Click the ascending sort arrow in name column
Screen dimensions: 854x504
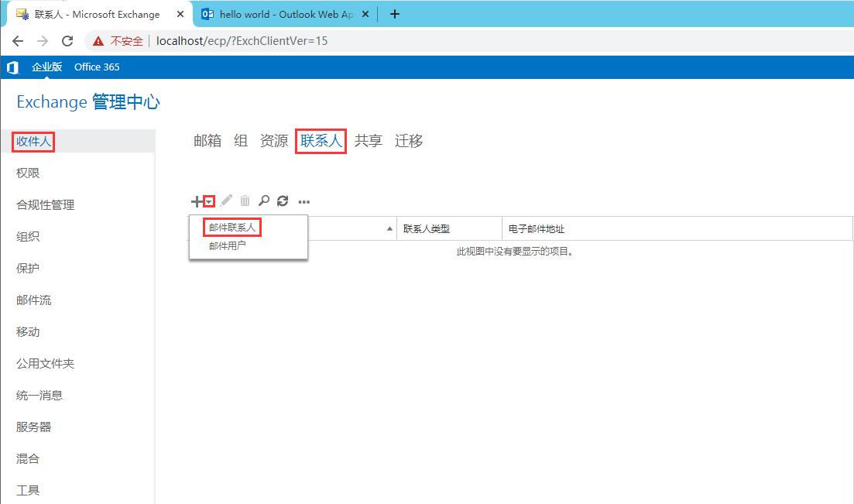389,229
